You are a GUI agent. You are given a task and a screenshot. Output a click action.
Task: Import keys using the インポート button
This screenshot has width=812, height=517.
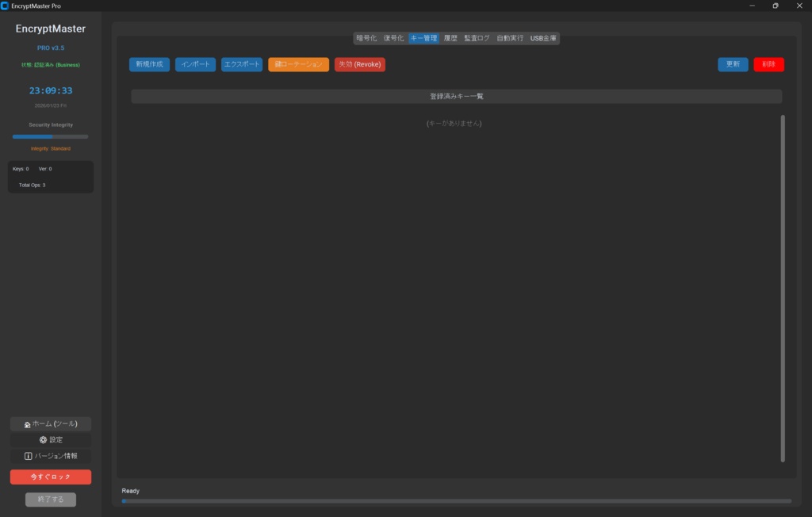click(x=195, y=64)
